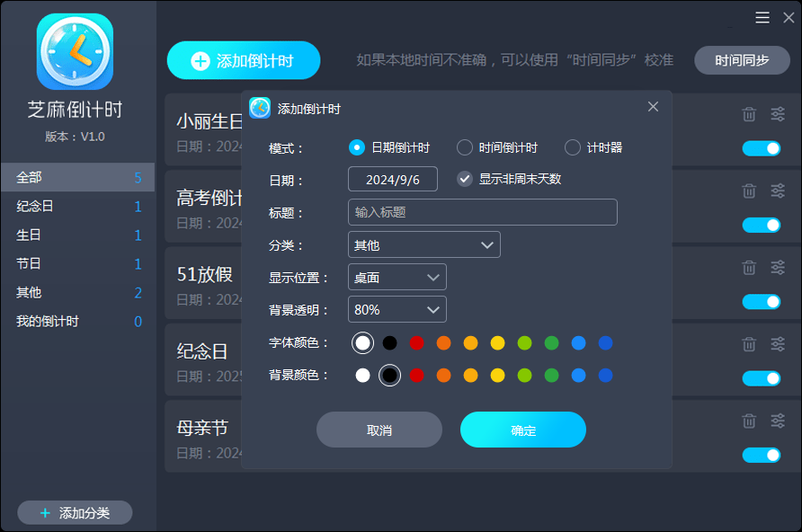This screenshot has height=532, width=802.
Task: Click the 确定 confirm button
Action: click(x=522, y=430)
